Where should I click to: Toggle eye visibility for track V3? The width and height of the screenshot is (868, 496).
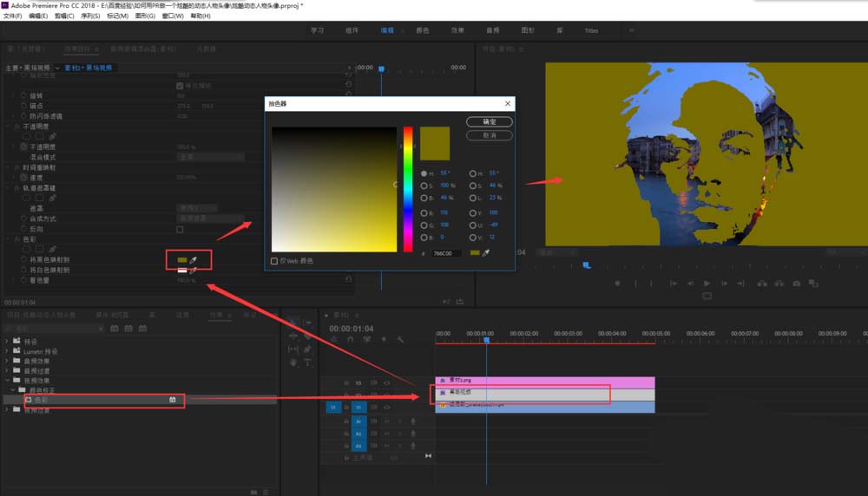click(386, 382)
